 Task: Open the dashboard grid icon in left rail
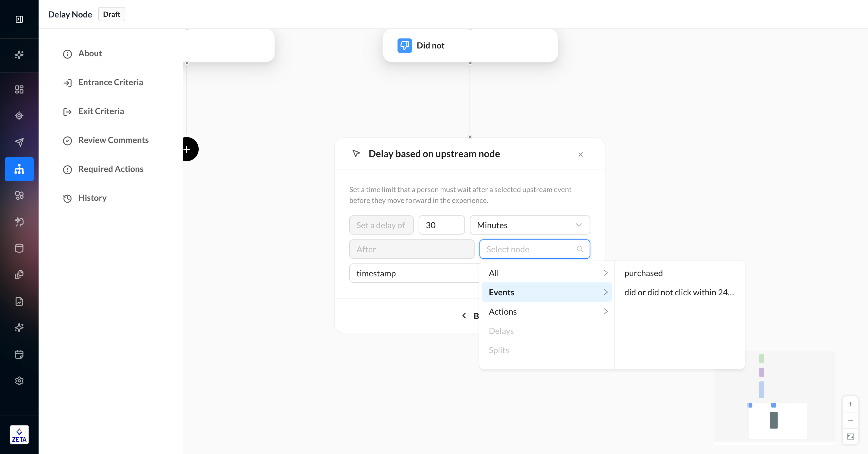pos(19,89)
